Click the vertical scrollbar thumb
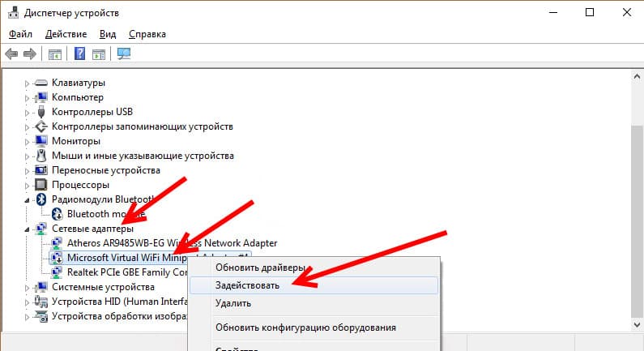The width and height of the screenshot is (644, 351). [x=637, y=222]
